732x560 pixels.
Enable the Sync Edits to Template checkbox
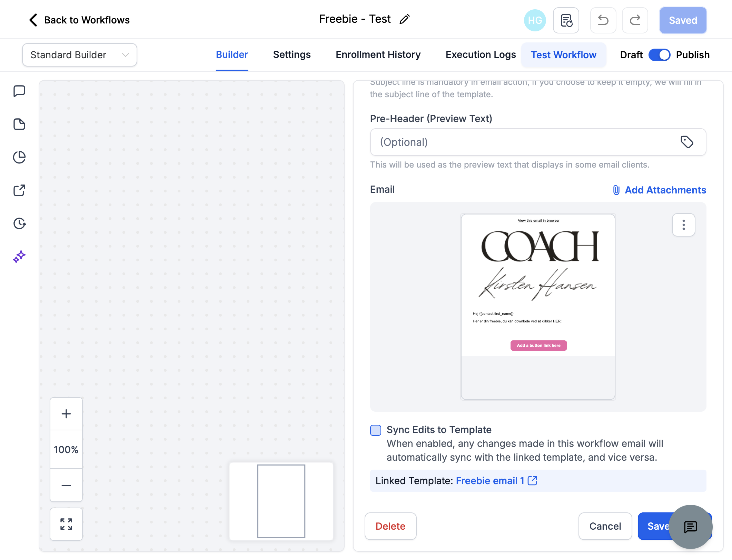point(376,430)
